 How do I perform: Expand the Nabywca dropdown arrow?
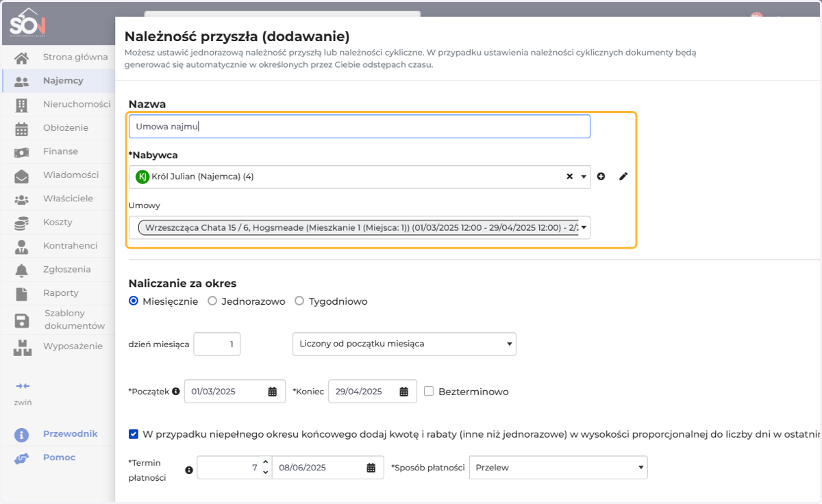584,177
